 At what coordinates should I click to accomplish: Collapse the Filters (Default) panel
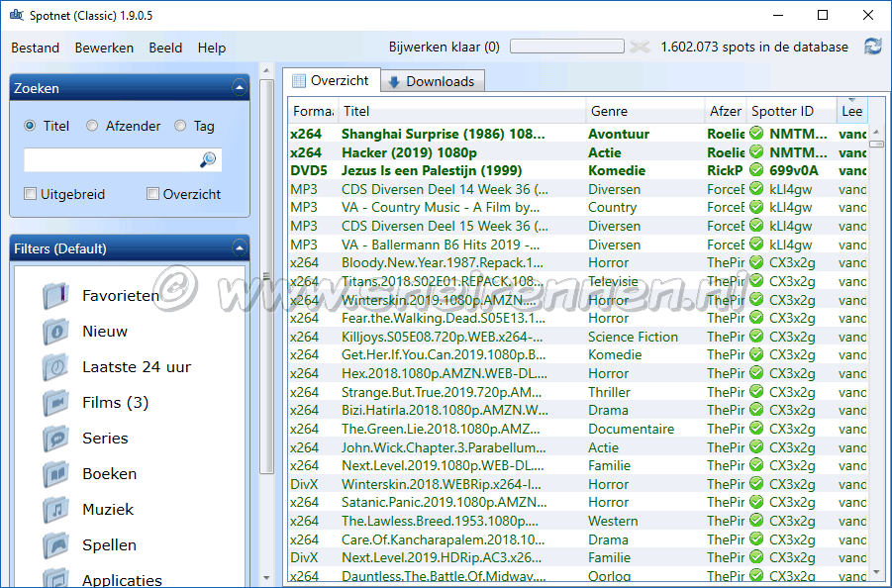click(240, 248)
